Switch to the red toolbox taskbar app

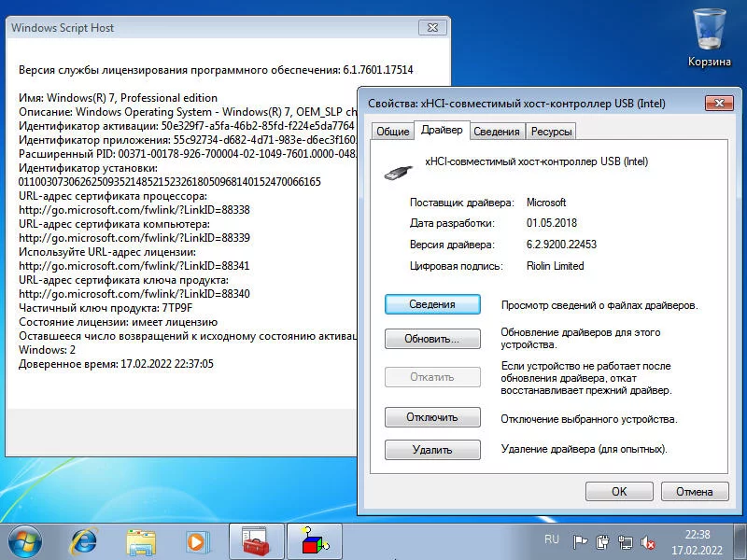pos(256,542)
